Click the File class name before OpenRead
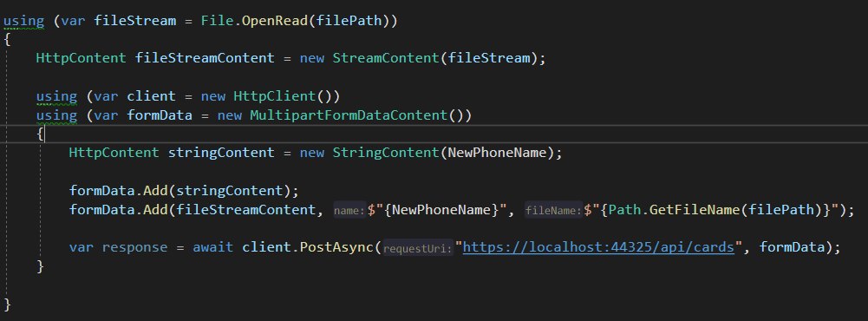The image size is (868, 321). pyautogui.click(x=217, y=22)
